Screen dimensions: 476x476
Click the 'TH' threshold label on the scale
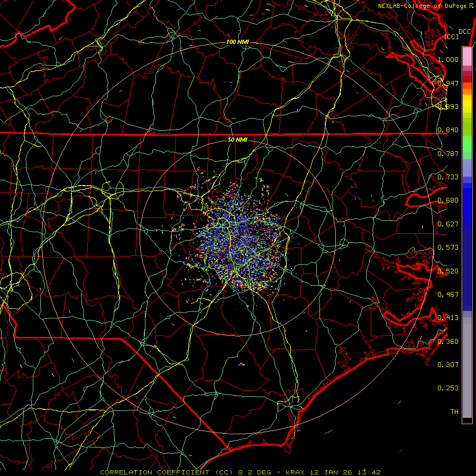pos(454,411)
